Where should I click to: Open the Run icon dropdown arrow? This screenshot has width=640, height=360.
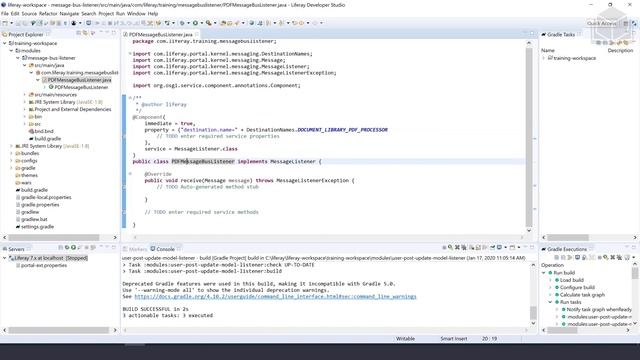click(x=202, y=23)
